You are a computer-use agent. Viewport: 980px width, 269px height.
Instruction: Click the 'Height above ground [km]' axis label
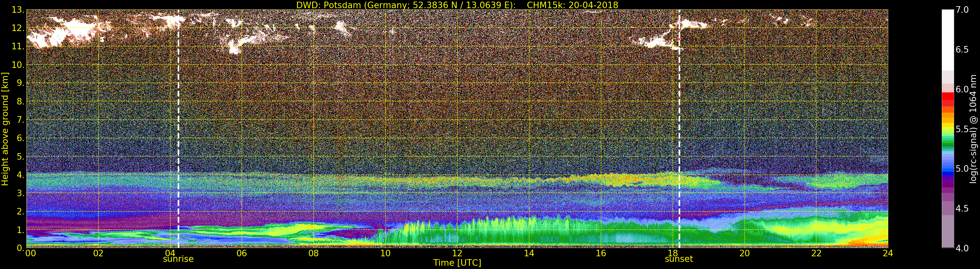(x=5, y=129)
